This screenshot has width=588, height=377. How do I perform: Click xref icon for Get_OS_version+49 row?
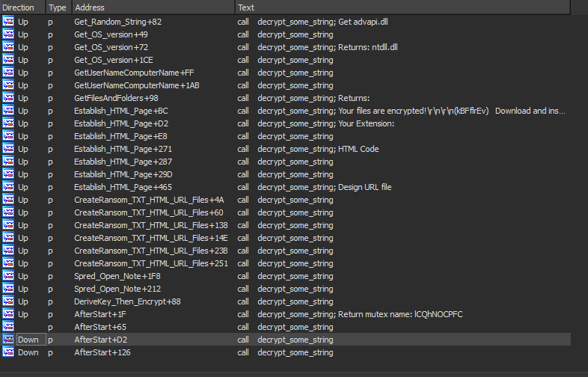8,34
